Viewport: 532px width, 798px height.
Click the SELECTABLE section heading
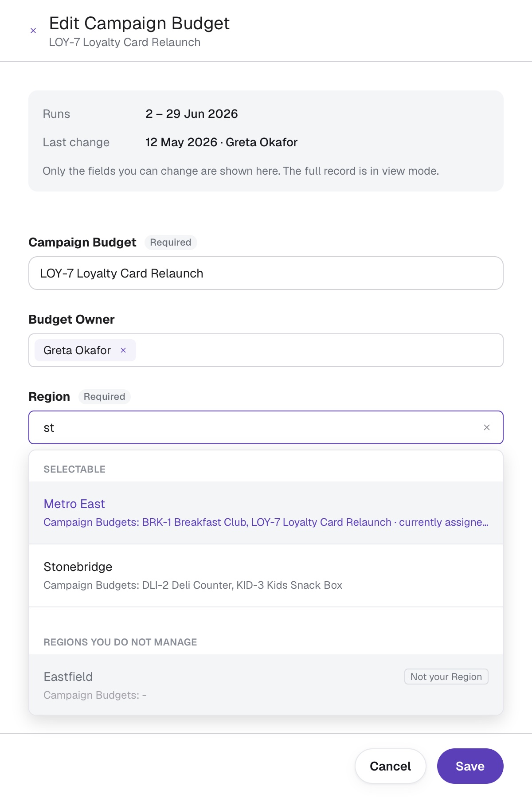(x=74, y=469)
